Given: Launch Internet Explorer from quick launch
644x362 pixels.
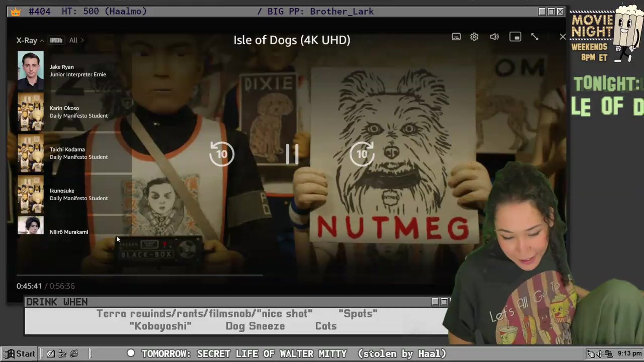Looking at the screenshot, I should [x=74, y=354].
